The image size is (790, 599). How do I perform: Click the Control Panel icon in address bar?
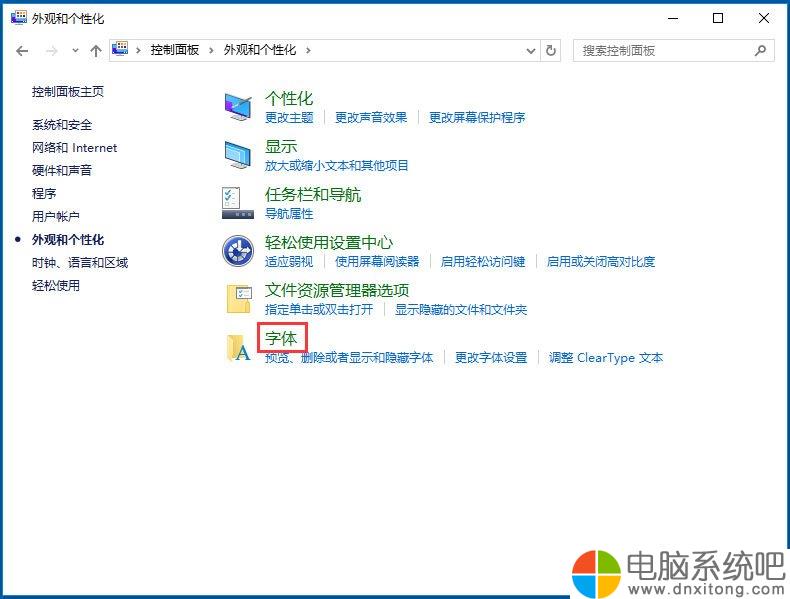pos(120,49)
